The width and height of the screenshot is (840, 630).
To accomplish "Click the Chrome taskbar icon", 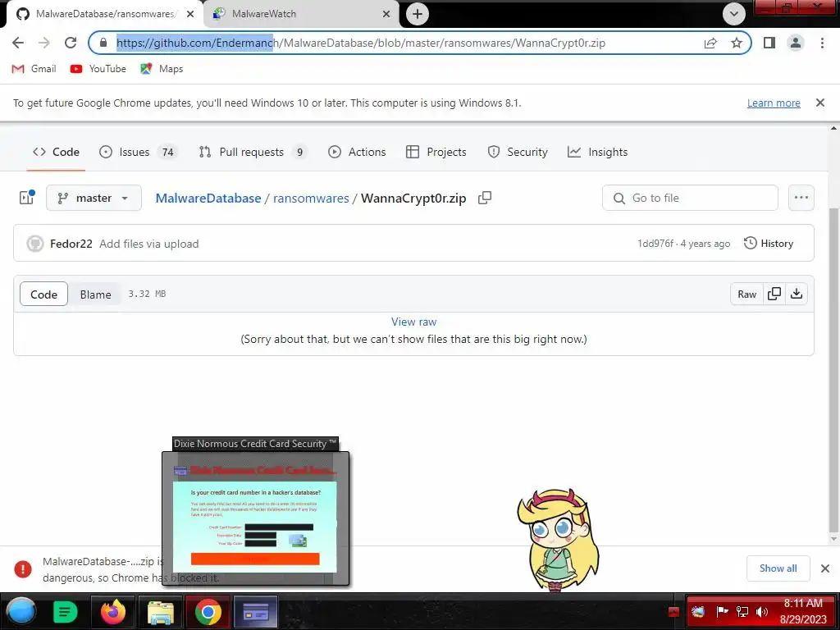I will (x=208, y=612).
